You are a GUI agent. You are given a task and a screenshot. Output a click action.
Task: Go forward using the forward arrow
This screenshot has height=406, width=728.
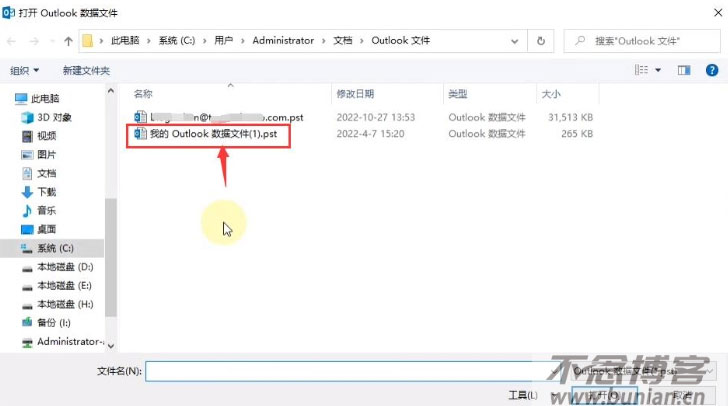(x=34, y=41)
